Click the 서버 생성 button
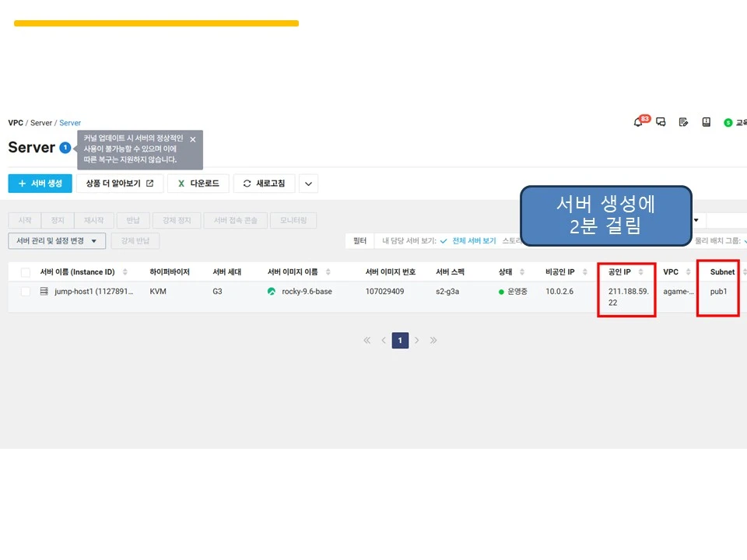Viewport: 747px width, 560px height. (x=40, y=184)
